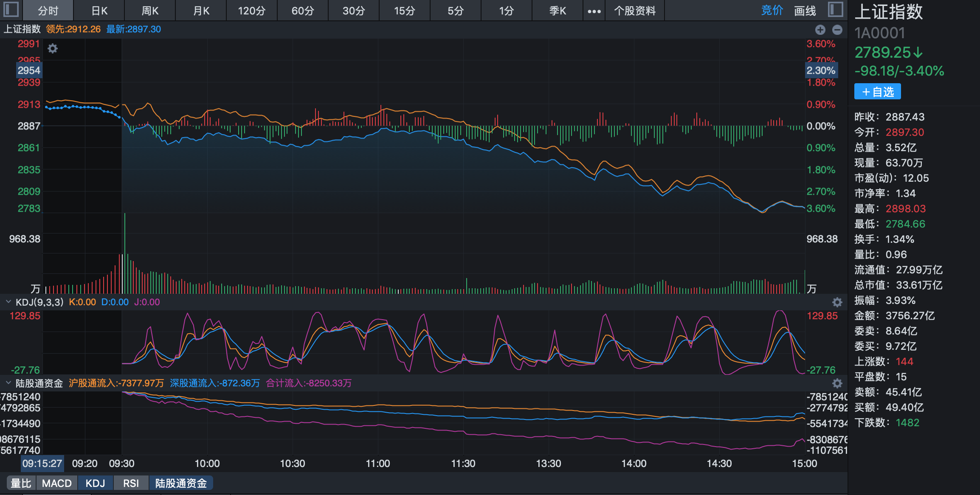
Task: Toggle the KDJ indicator button
Action: [x=96, y=483]
